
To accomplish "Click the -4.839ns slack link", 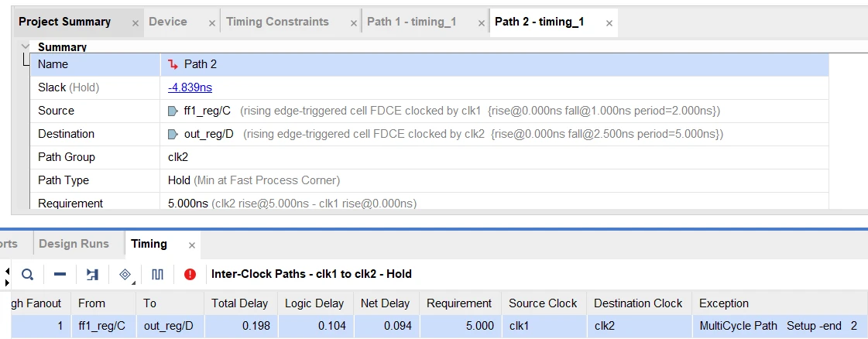I will tap(190, 87).
